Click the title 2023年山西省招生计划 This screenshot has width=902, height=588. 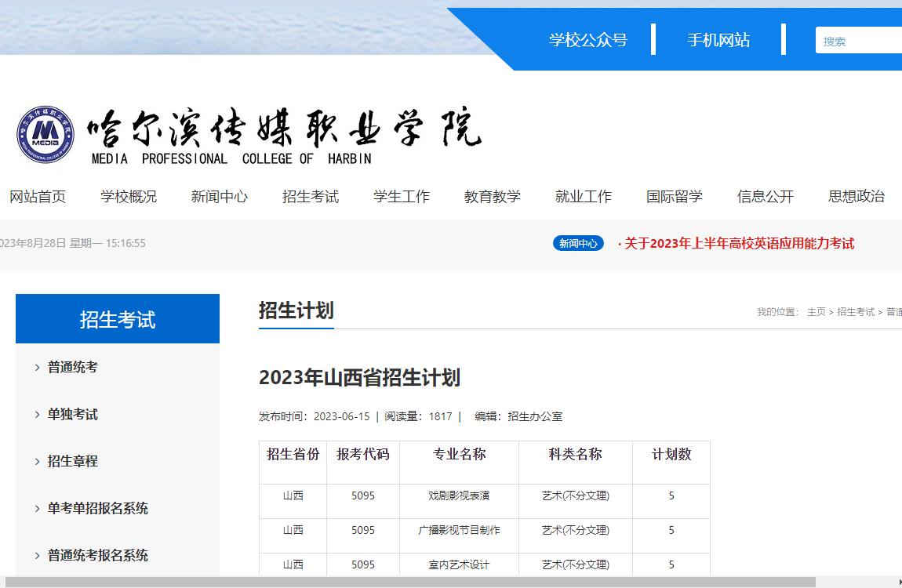click(359, 378)
